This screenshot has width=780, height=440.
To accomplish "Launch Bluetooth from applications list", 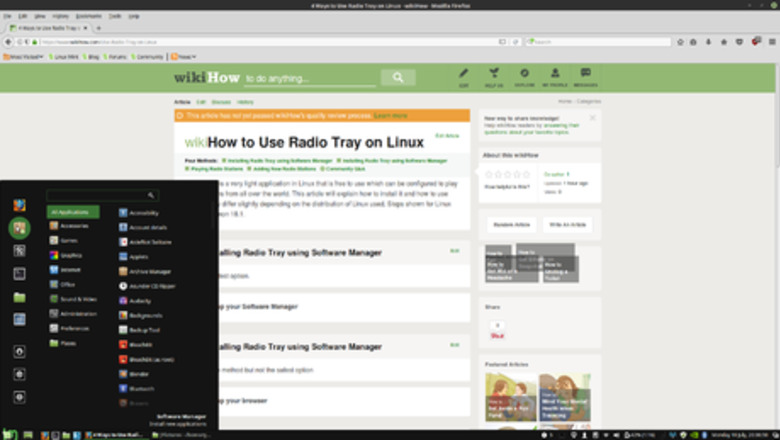I will pyautogui.click(x=136, y=388).
